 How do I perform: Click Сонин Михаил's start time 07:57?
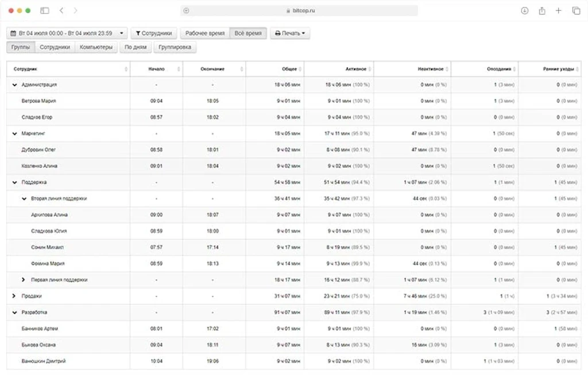156,248
